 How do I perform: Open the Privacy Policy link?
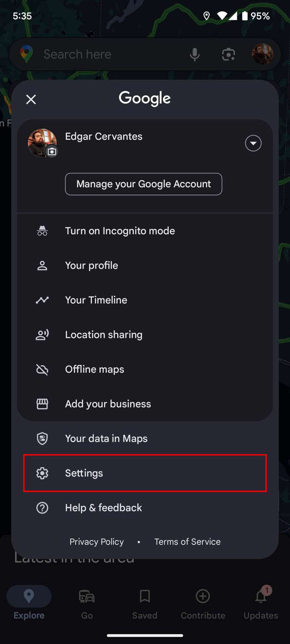point(97,542)
